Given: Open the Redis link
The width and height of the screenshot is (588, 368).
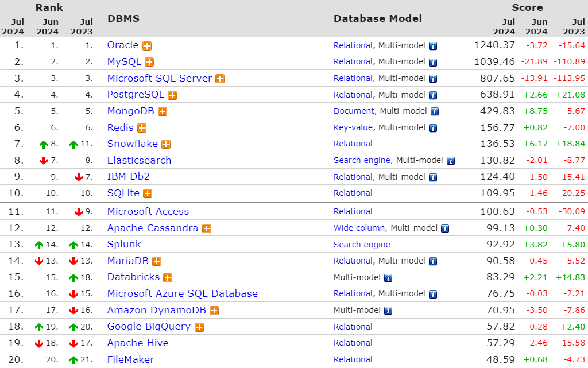Looking at the screenshot, I should 121,128.
